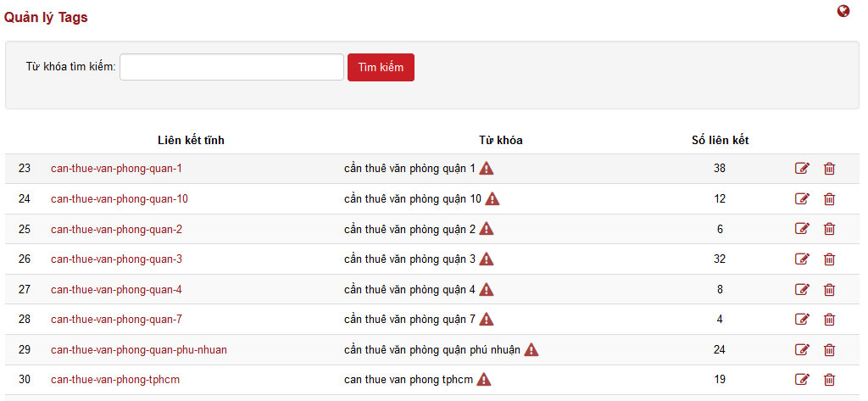
Task: Focus the Từ khóa tìm kiếm input field
Action: 231,67
